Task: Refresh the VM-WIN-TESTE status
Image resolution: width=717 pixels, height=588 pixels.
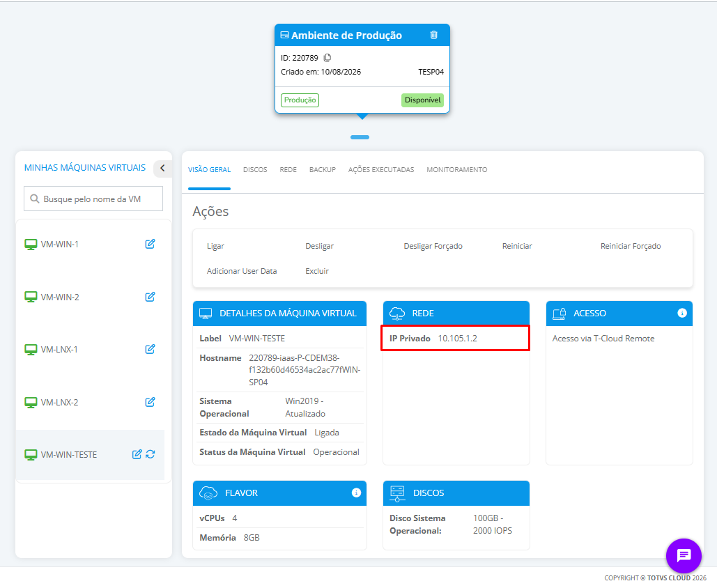Action: pyautogui.click(x=151, y=454)
